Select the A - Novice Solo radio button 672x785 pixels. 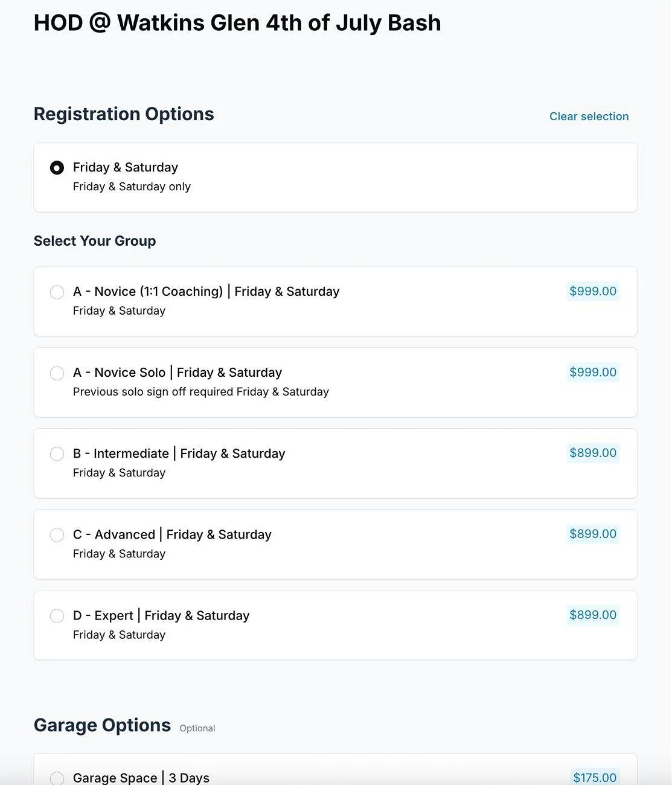pyautogui.click(x=57, y=373)
